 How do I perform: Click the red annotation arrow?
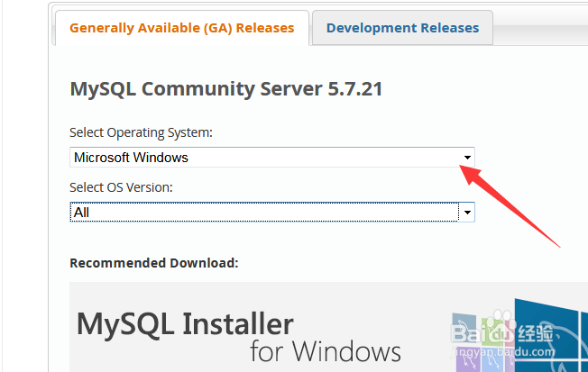coord(509,205)
